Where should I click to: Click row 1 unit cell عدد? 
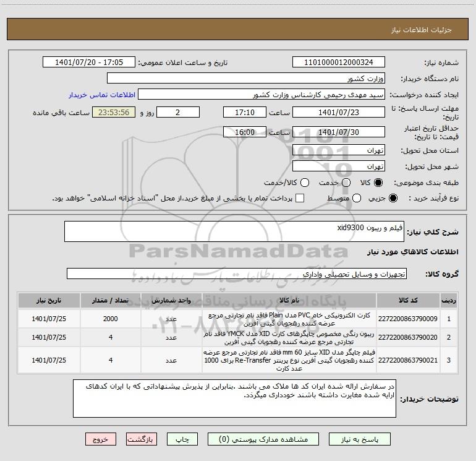pyautogui.click(x=171, y=319)
